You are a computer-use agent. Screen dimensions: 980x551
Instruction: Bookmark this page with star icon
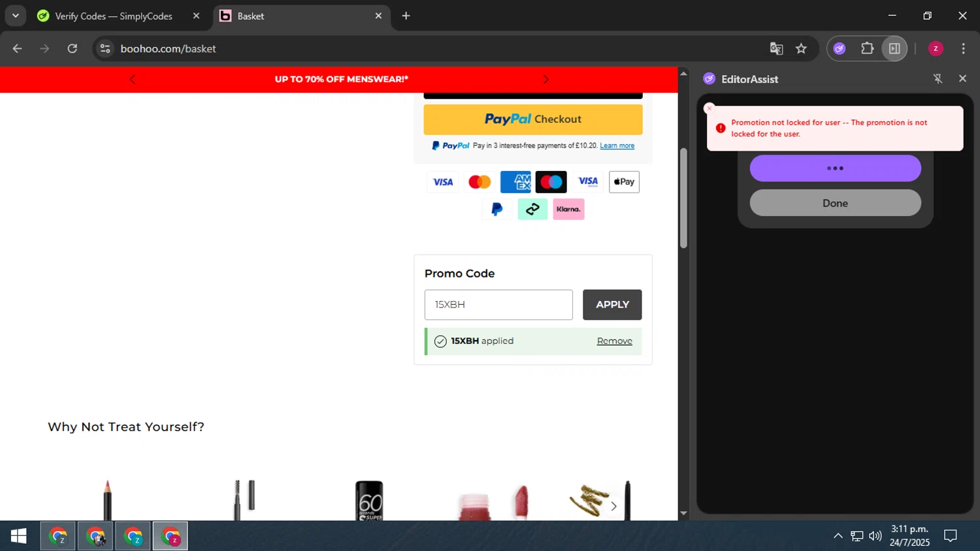pos(801,48)
